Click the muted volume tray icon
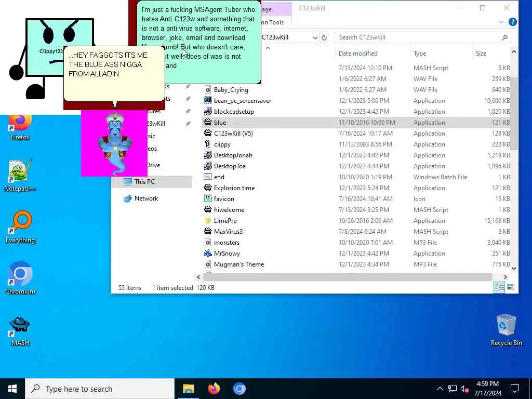This screenshot has height=399, width=532. pyautogui.click(x=465, y=389)
